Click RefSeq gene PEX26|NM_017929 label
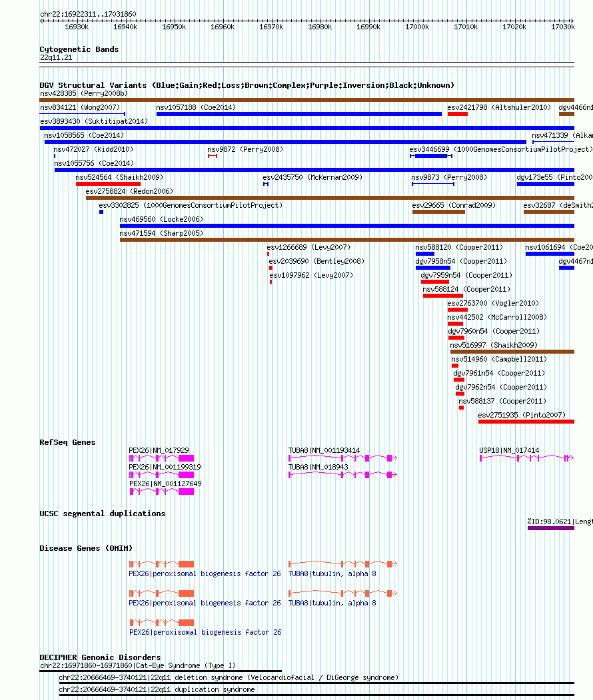This screenshot has width=593, height=700. point(159,450)
